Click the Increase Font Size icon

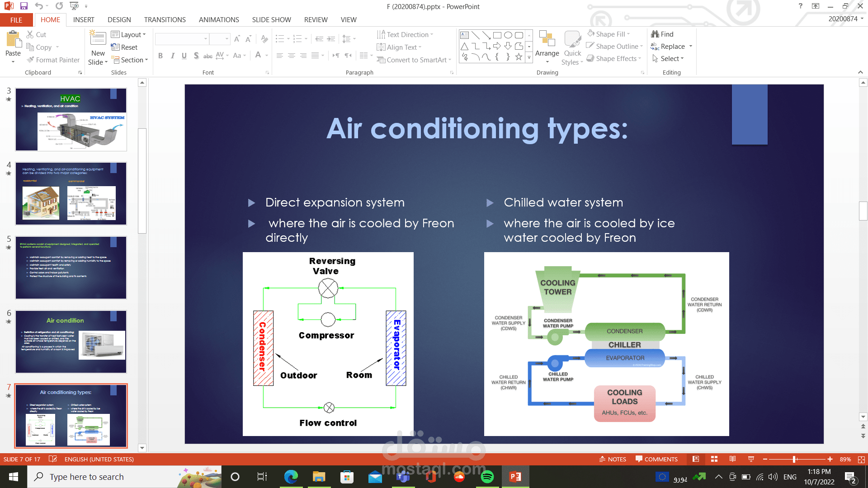coord(237,39)
